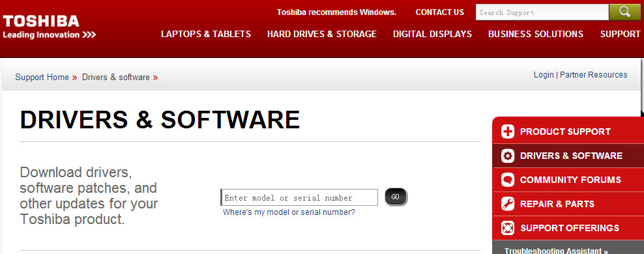644x254 pixels.
Task: Click the Toshiba Leading Innovation logo
Action: [50, 27]
